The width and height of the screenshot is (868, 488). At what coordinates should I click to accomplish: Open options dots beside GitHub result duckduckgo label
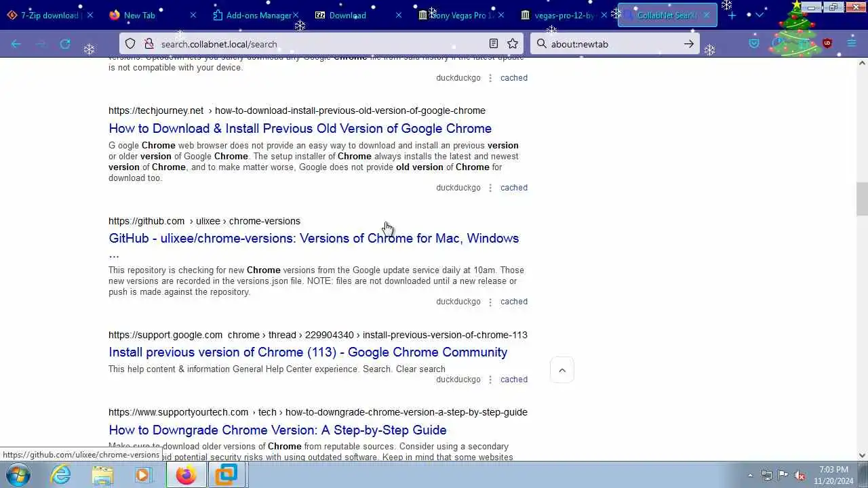[x=490, y=302]
